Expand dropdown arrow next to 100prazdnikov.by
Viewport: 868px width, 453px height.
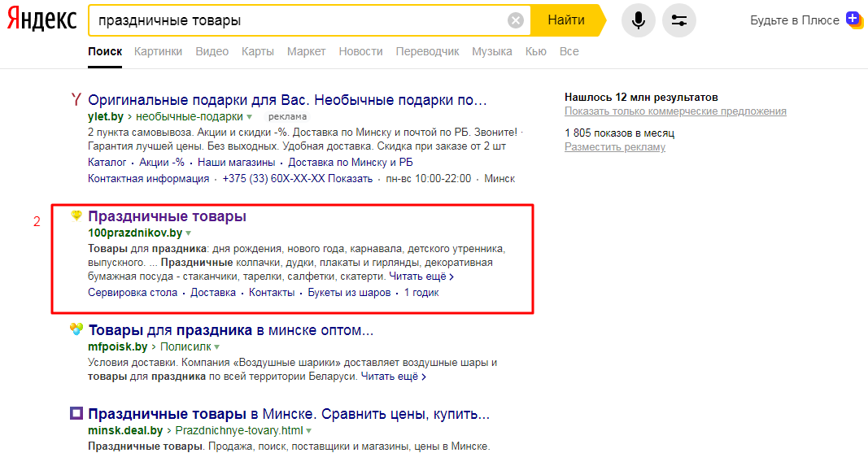tap(188, 233)
